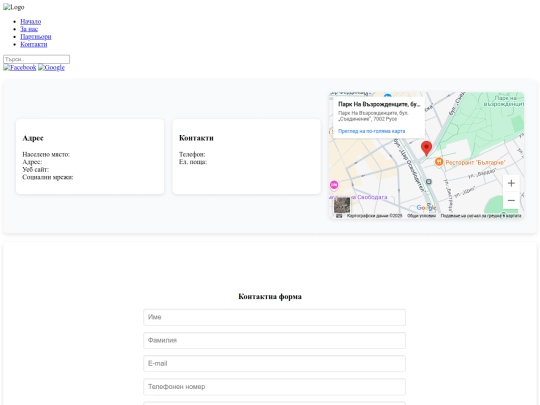Open map keyboard shortcuts icon
Image resolution: width=540 pixels, height=405 pixels.
pyautogui.click(x=339, y=216)
